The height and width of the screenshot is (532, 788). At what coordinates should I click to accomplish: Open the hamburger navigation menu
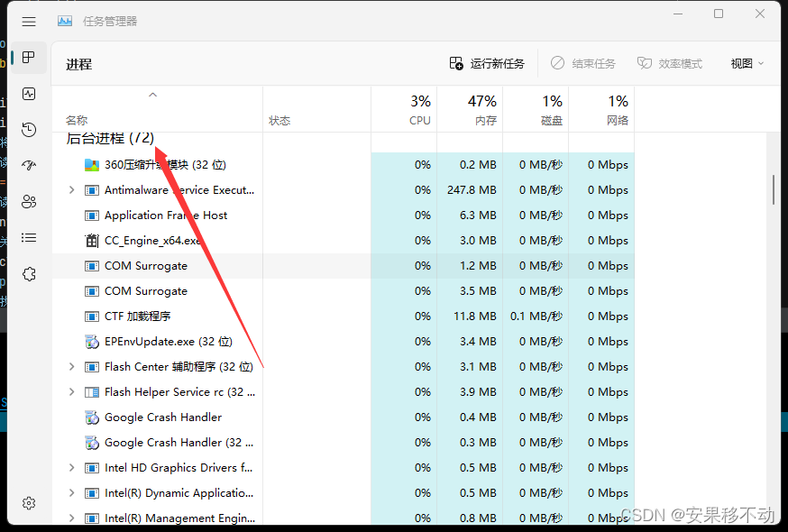29,21
